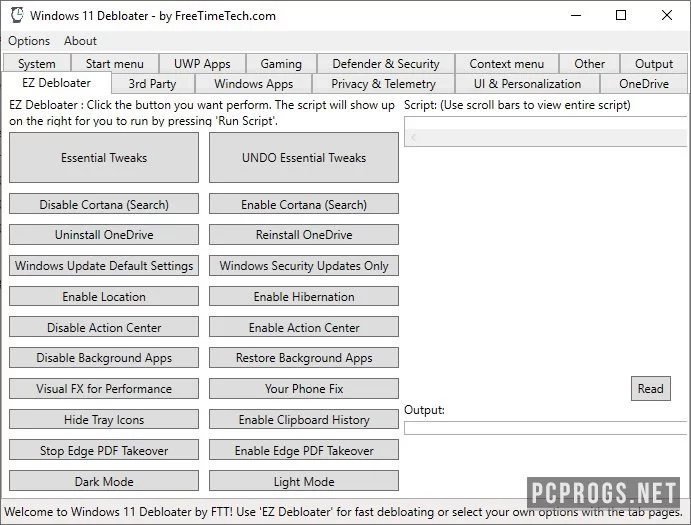This screenshot has width=691, height=525.
Task: Click the Your Phone Fix button
Action: 304,388
